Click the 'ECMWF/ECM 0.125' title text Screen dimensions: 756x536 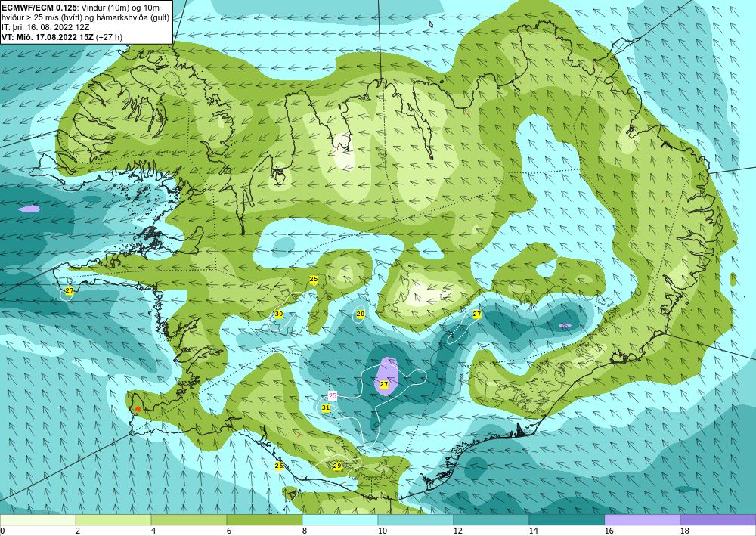click(x=39, y=8)
